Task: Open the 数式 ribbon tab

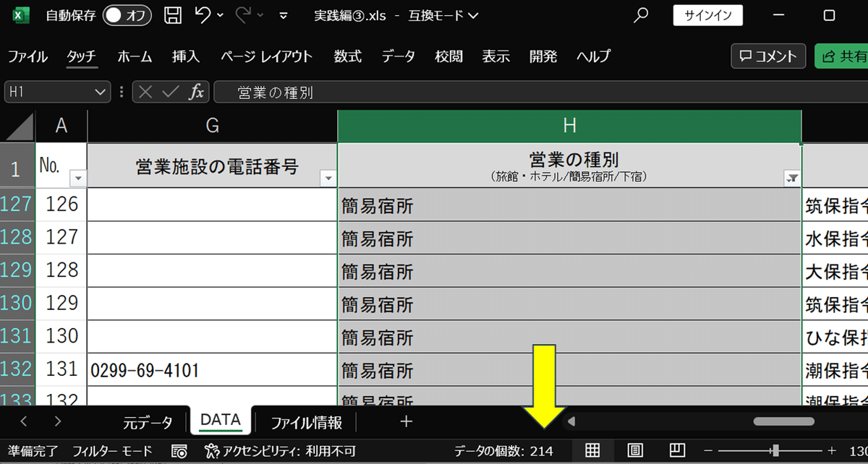Action: (348, 56)
